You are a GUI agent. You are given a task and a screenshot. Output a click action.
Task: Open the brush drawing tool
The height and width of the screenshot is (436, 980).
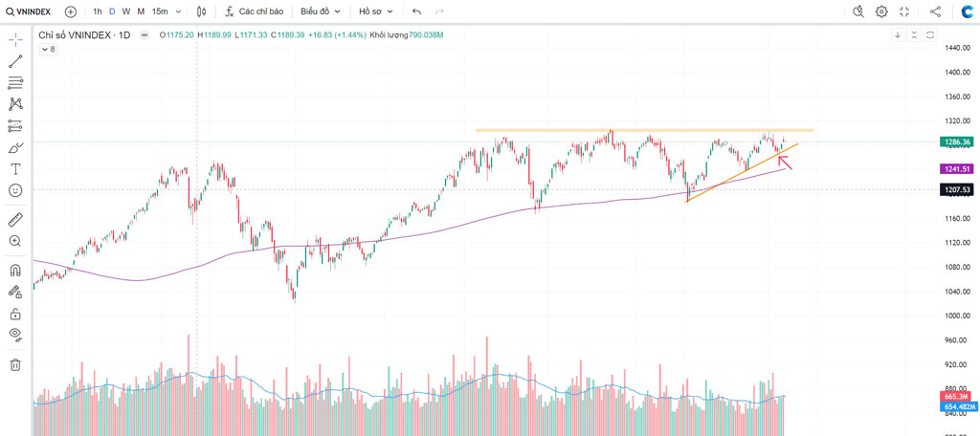coord(15,147)
